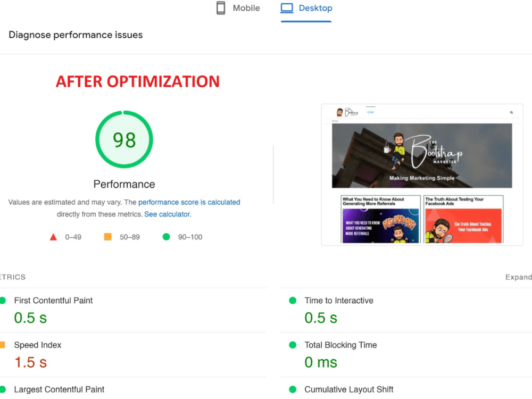Screen dimensions: 532x399
Task: Click the First Contentful Paint value 0.5 s
Action: (30, 318)
